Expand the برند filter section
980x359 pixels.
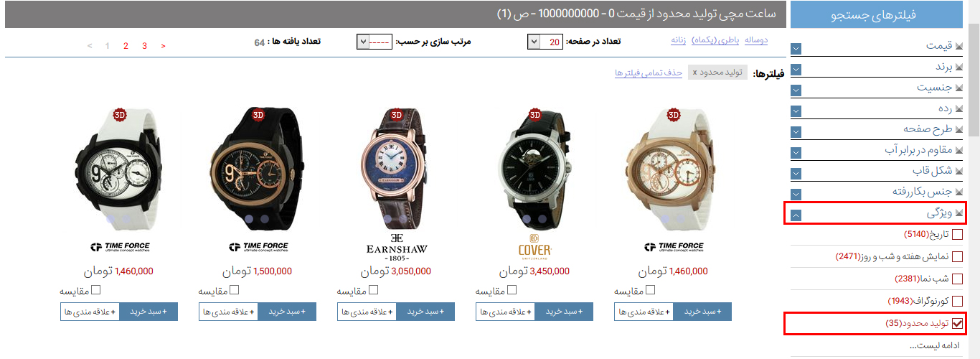point(796,70)
